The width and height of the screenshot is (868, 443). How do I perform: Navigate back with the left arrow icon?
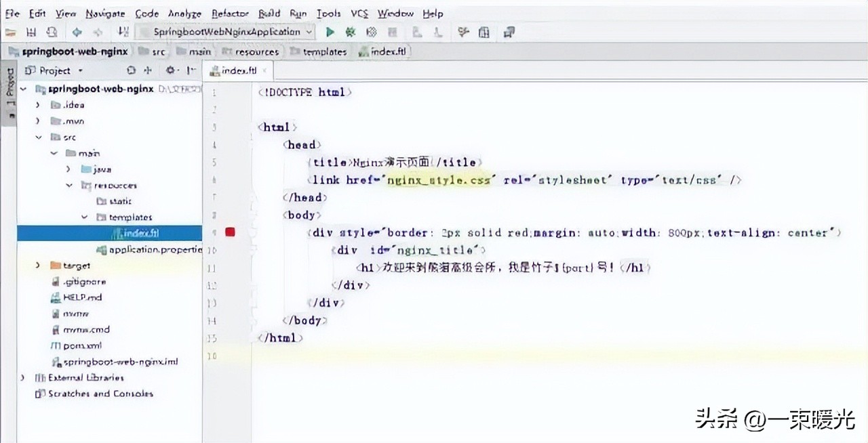click(77, 32)
